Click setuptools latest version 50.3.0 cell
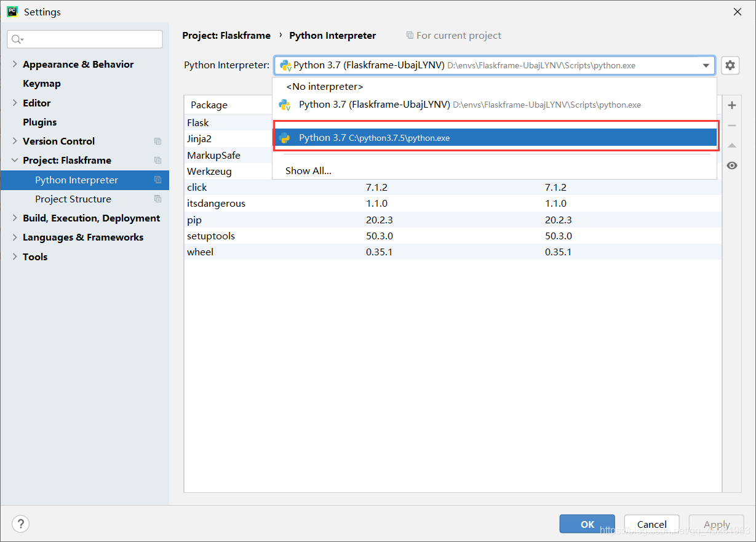The width and height of the screenshot is (756, 542). [x=559, y=236]
